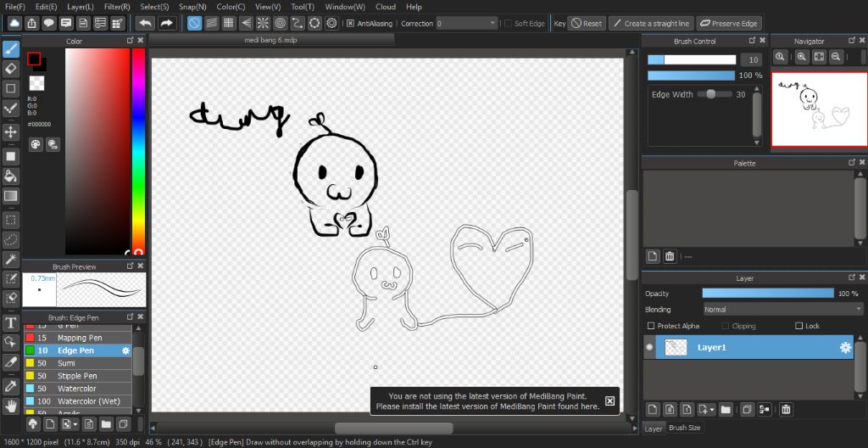The image size is (868, 448).
Task: Select the Gradient tool
Action: (x=11, y=196)
